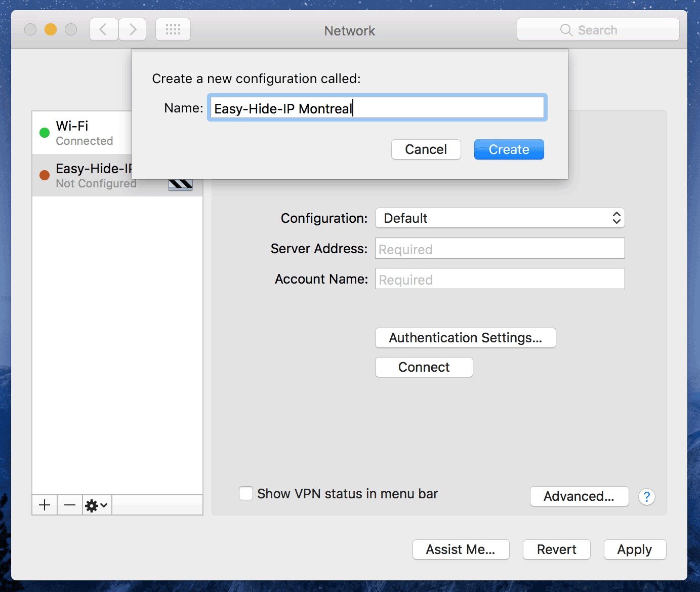The height and width of the screenshot is (592, 700).
Task: Click the configuration Name text field
Action: click(x=377, y=108)
